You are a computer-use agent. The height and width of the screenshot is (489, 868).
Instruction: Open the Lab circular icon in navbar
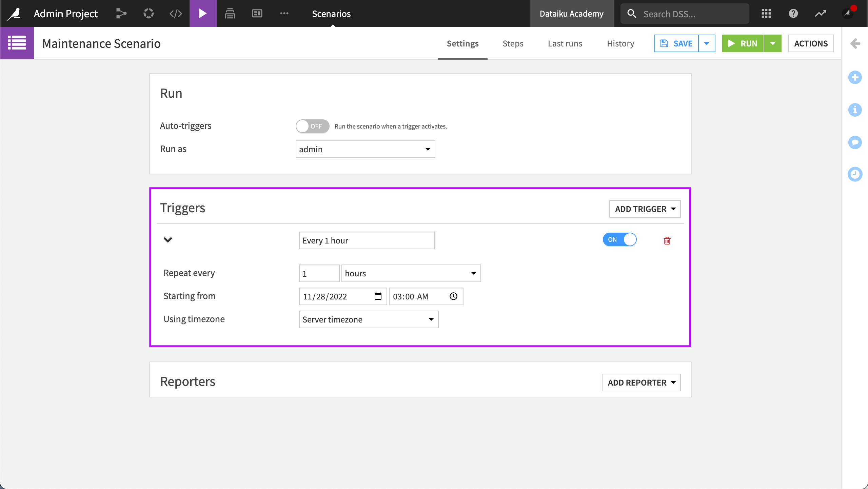(149, 14)
